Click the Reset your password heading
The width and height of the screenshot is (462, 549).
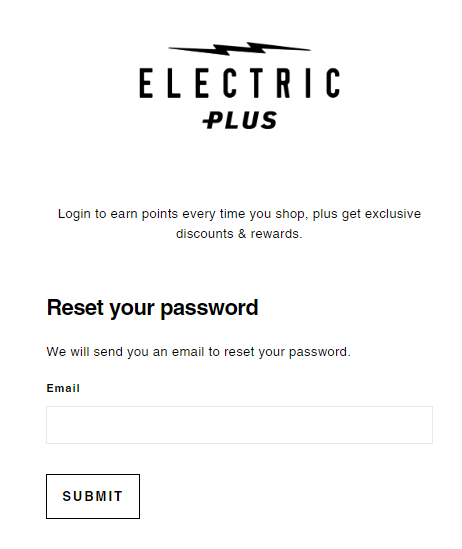coord(152,308)
